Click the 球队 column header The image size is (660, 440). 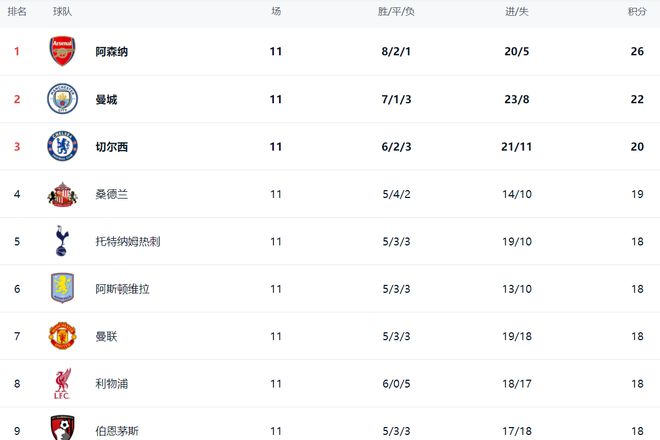click(x=62, y=11)
